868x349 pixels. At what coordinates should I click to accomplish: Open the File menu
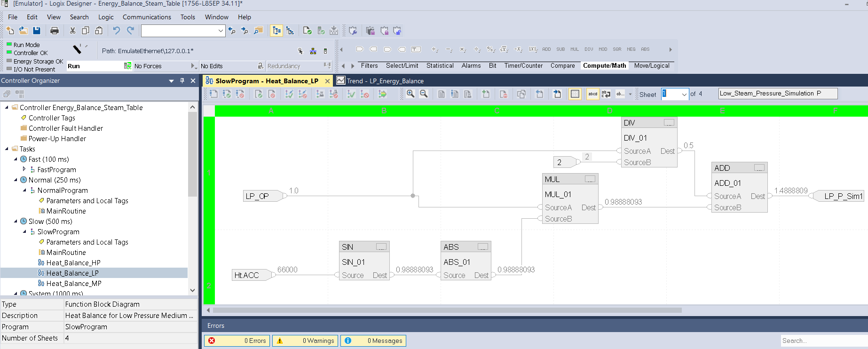13,17
